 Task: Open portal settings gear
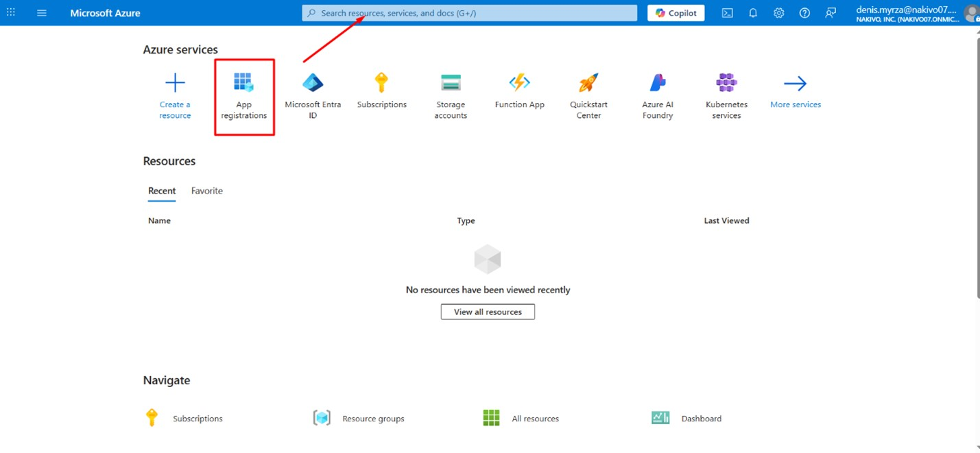pos(778,13)
